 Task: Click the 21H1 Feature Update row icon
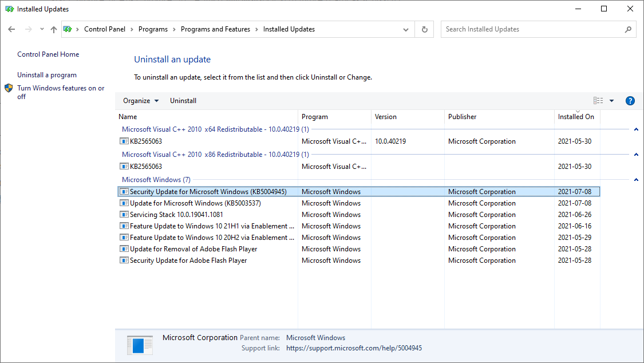point(124,226)
